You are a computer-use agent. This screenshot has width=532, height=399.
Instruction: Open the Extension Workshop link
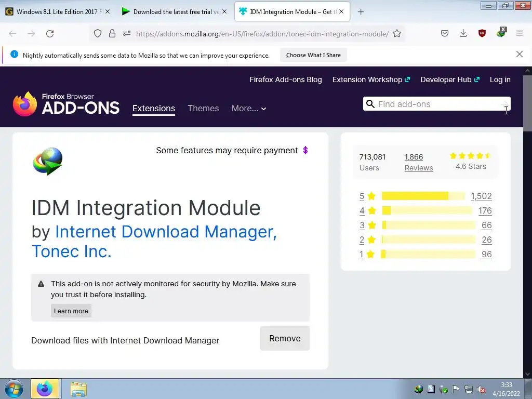(371, 79)
